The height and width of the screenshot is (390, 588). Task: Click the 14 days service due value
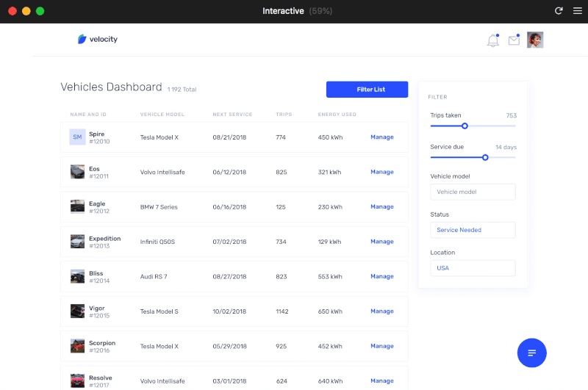pos(506,147)
